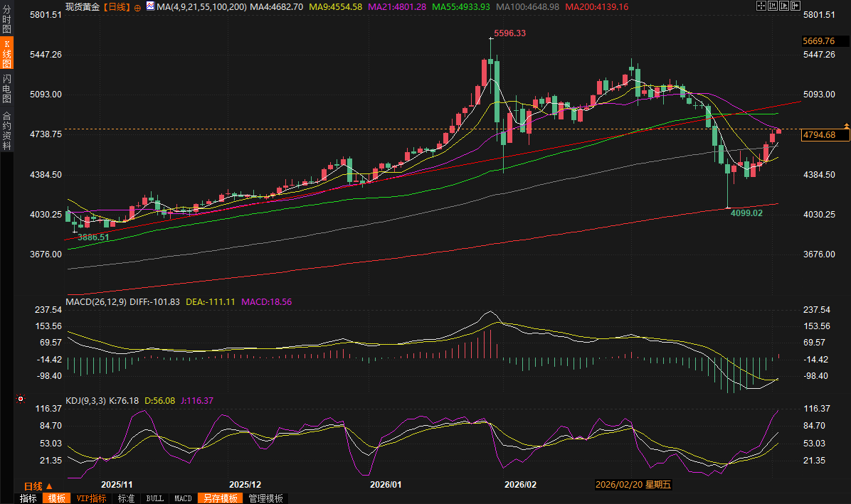Open the 日线 period dropdown at bottom
The height and width of the screenshot is (504, 851).
point(38,486)
